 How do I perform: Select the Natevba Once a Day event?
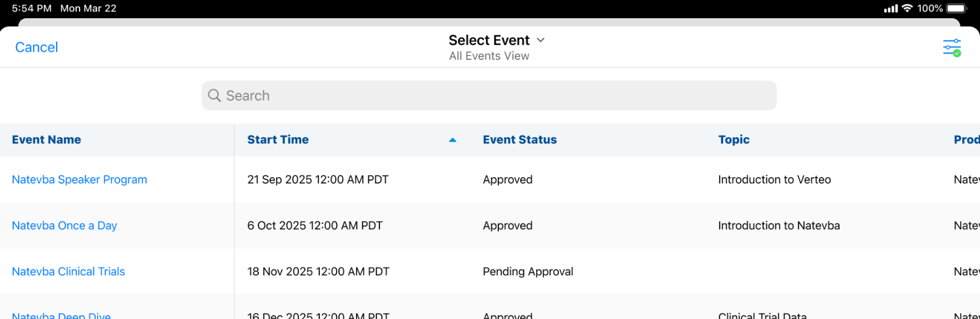click(64, 226)
